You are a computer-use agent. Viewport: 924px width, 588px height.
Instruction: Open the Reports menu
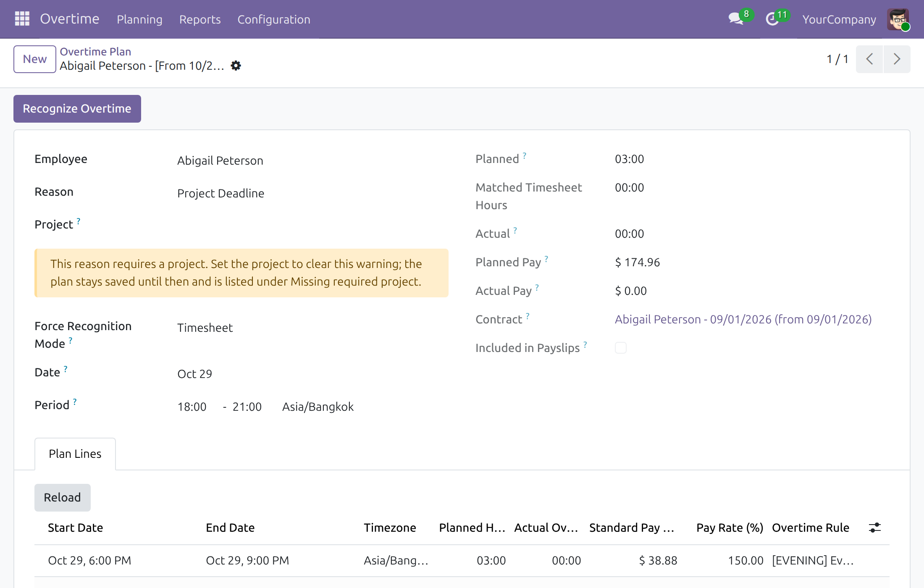(200, 19)
